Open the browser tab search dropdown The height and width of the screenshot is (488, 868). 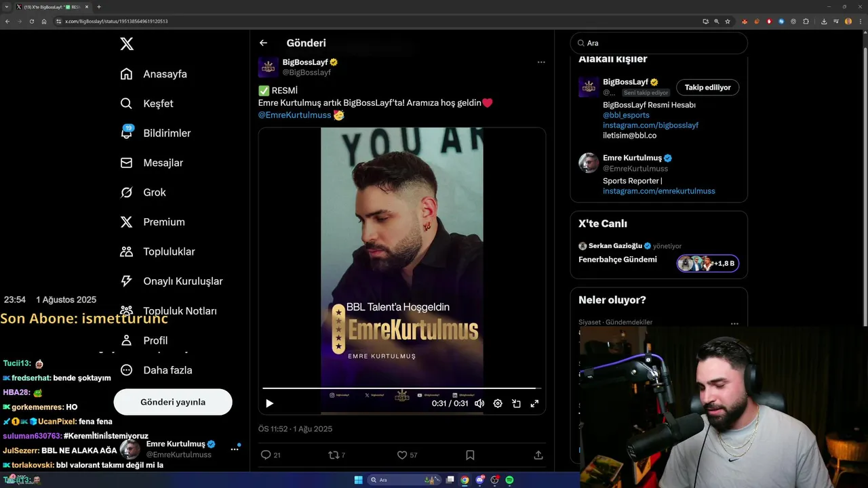[7, 7]
